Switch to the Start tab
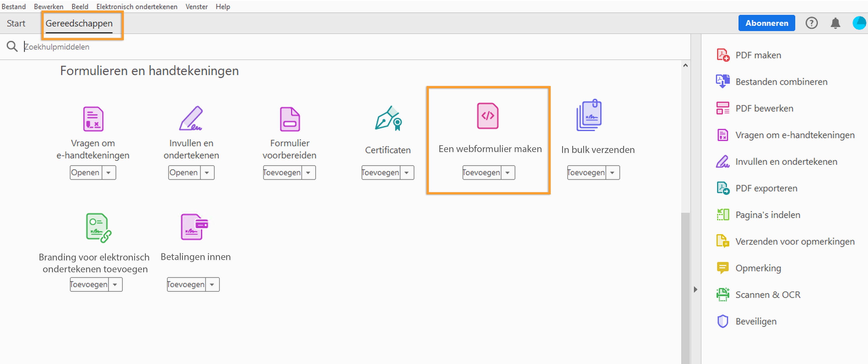This screenshot has width=868, height=364. [16, 23]
